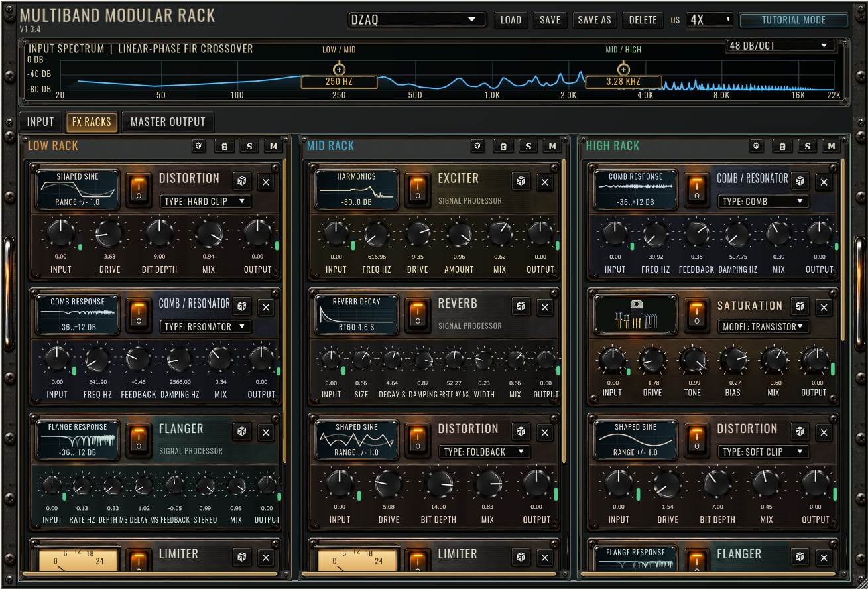The width and height of the screenshot is (868, 589).
Task: Click the Load preset button
Action: click(x=511, y=20)
